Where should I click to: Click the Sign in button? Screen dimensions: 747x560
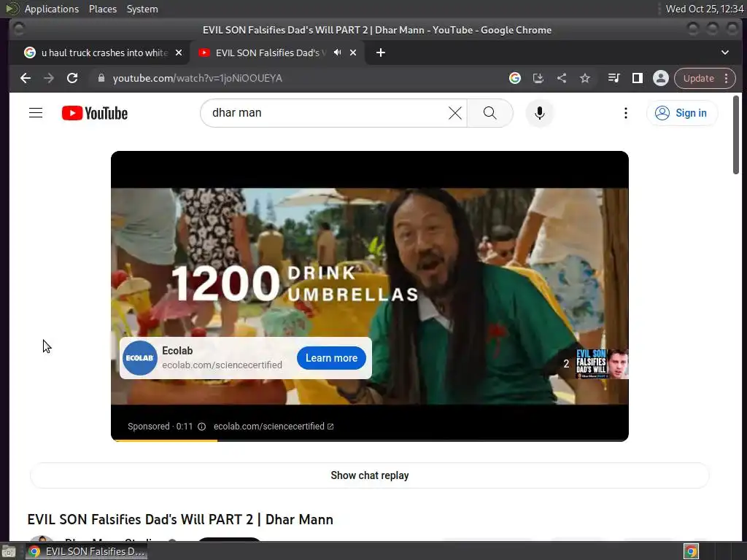click(682, 113)
